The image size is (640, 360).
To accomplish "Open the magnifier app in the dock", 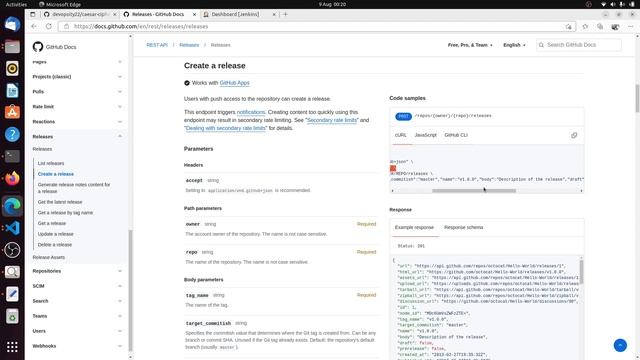I will [x=12, y=272].
